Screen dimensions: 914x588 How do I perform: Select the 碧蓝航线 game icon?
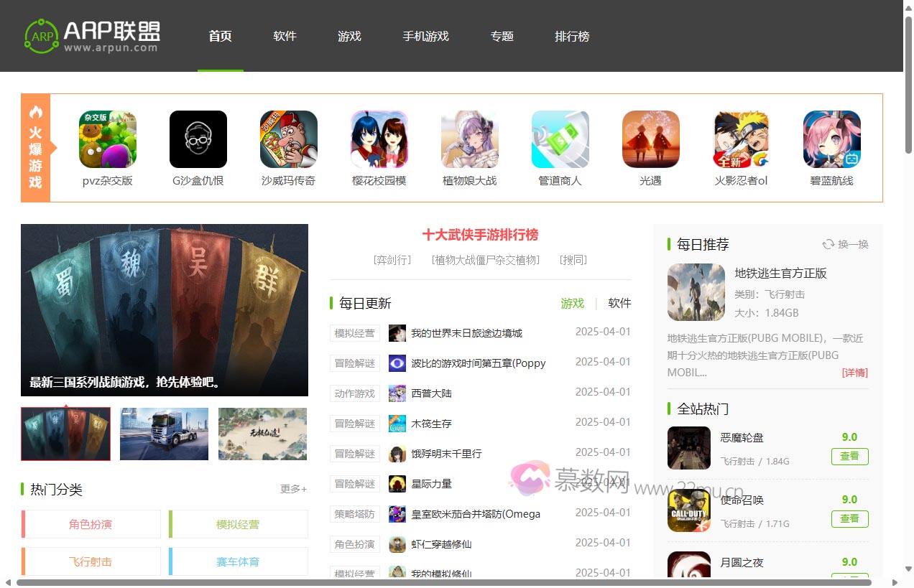click(832, 139)
